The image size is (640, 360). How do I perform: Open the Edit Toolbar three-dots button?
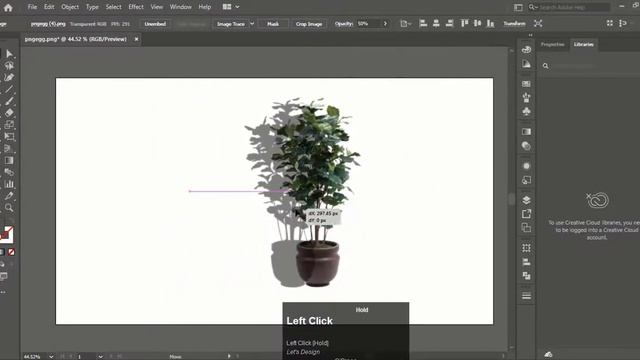[x=3, y=292]
